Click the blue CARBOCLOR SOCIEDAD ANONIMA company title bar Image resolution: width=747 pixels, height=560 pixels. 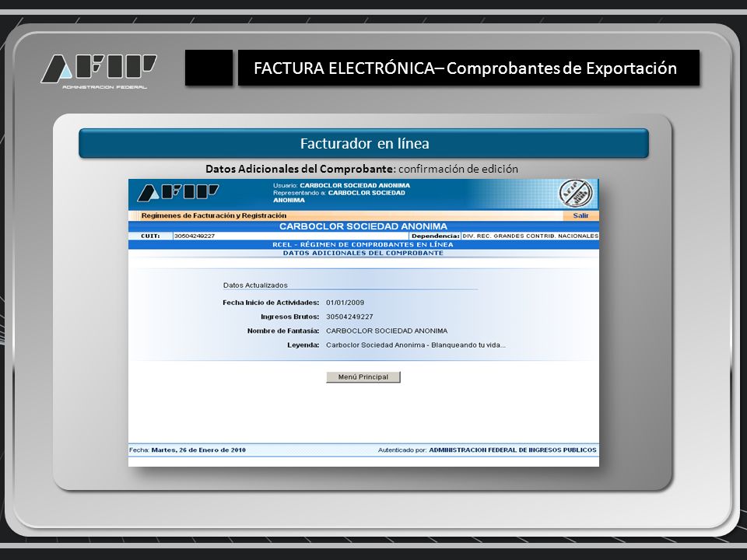(363, 226)
